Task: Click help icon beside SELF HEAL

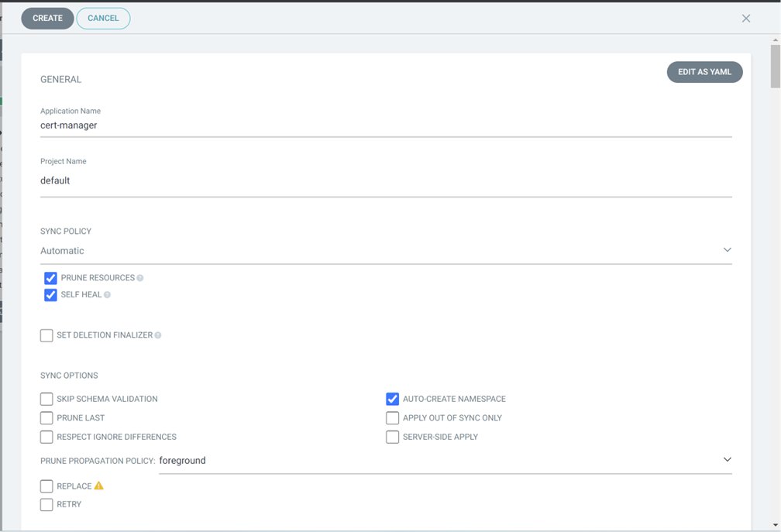Action: 108,295
